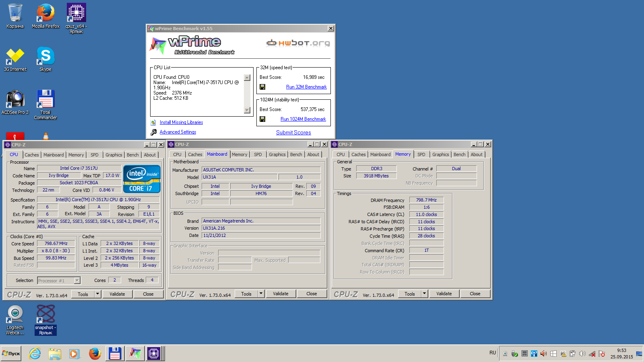
Task: Click CPU-Z chip icon in taskbar
Action: [x=154, y=354]
